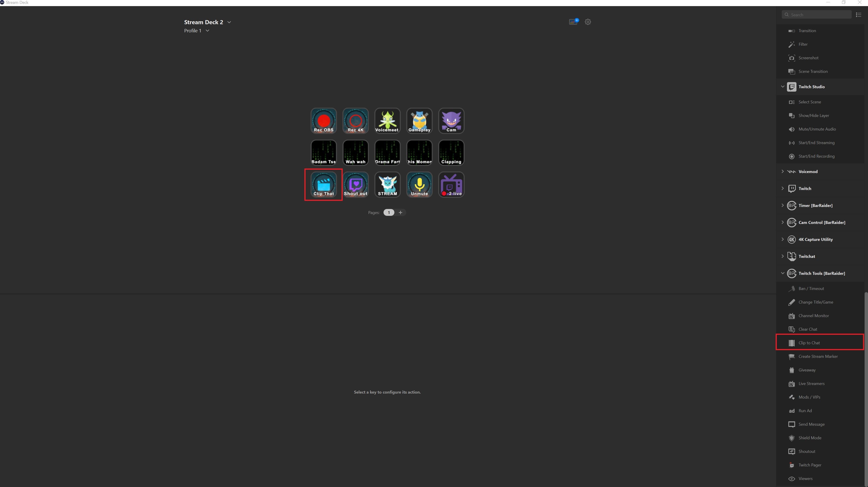Viewport: 868px width, 487px height.
Task: Choose the Mods / VIPs action
Action: point(820,397)
